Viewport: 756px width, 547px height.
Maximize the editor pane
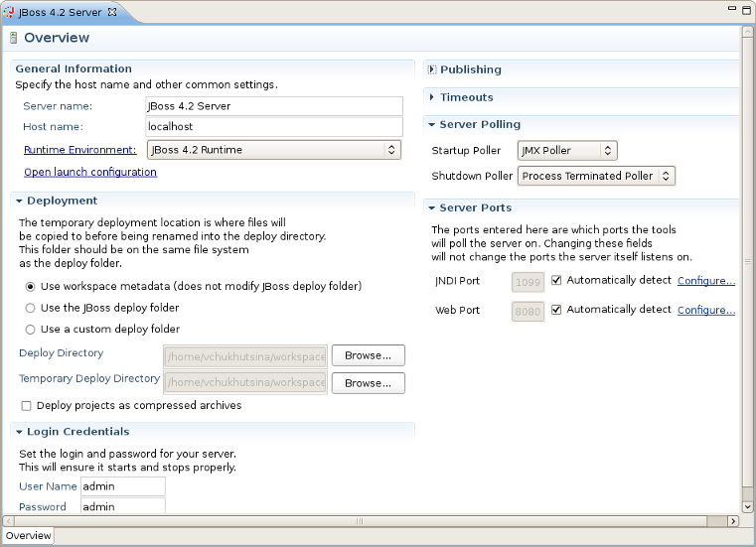pos(744,9)
